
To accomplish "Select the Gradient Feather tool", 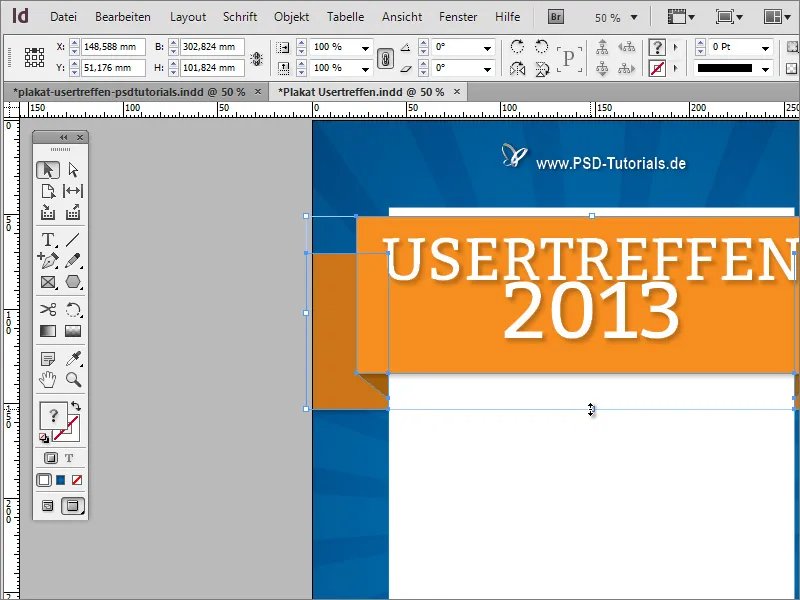I will (x=73, y=331).
